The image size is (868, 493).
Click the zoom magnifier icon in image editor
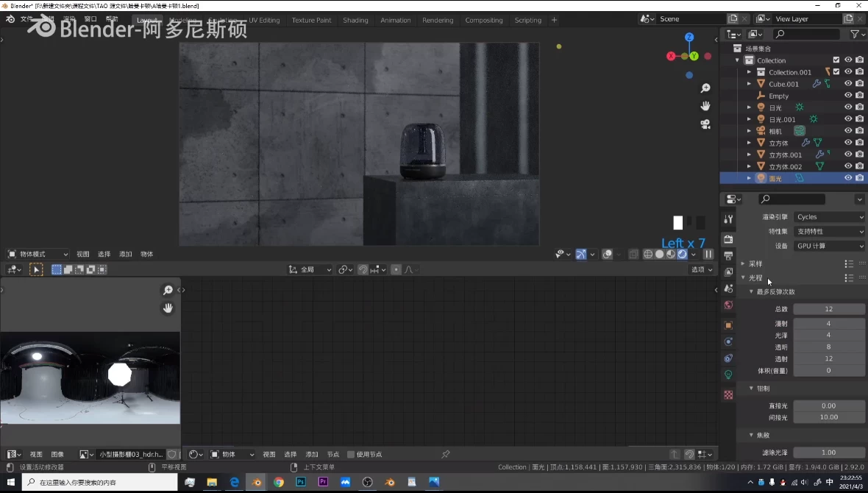(x=168, y=290)
